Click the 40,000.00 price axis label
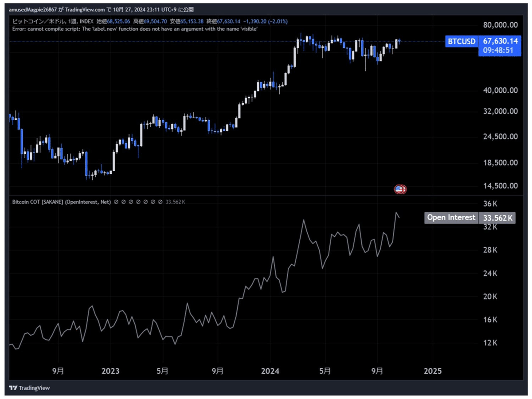Image resolution: width=532 pixels, height=399 pixels. coord(500,90)
